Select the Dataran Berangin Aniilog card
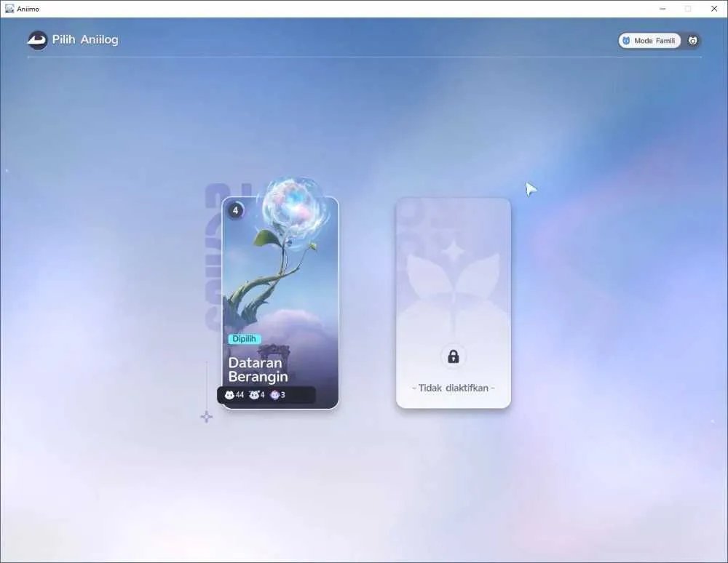 click(x=280, y=303)
